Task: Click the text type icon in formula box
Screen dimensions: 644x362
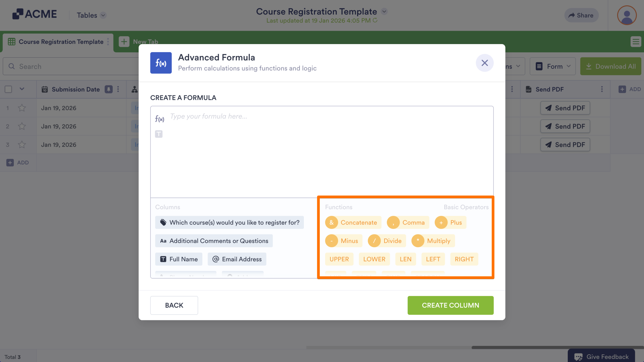Action: pyautogui.click(x=159, y=134)
